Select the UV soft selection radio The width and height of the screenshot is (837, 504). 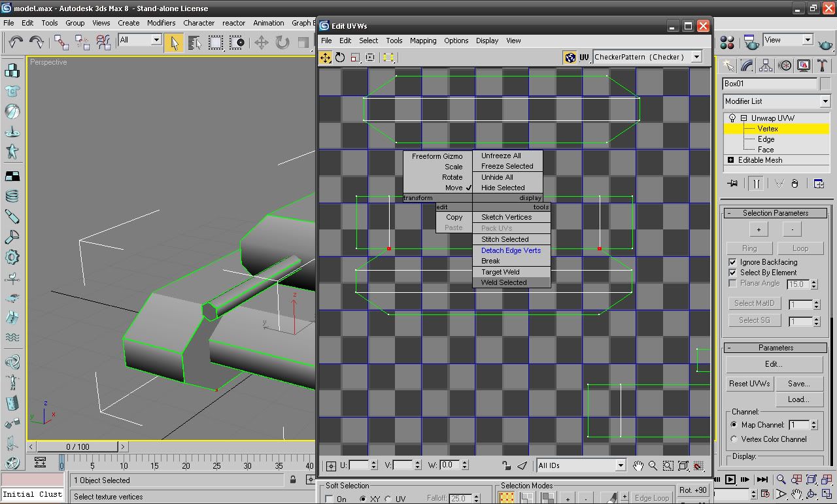388,499
